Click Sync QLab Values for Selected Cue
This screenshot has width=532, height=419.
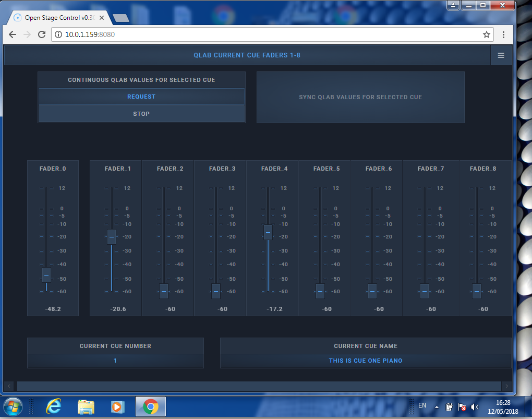[360, 97]
